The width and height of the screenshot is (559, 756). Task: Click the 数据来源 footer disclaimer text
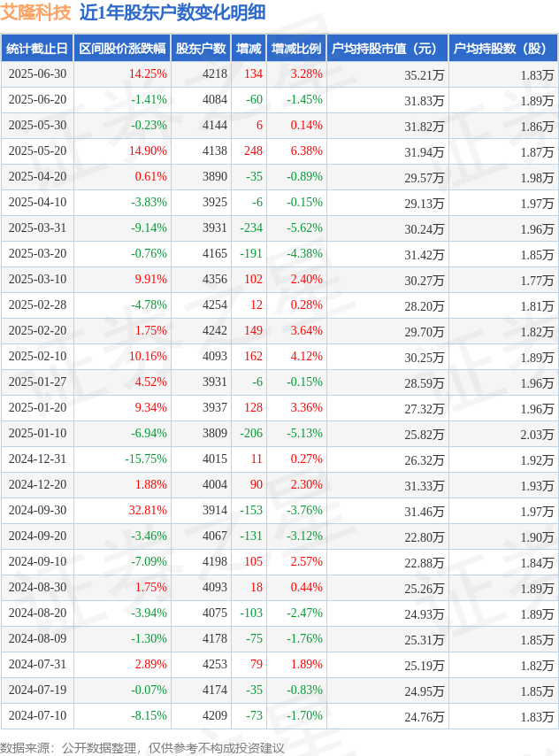tap(142, 748)
